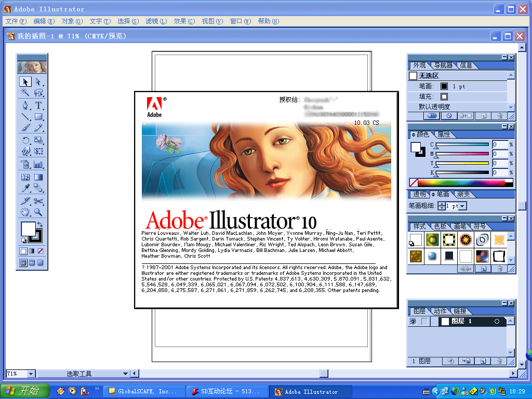
Task: Select the Direct Selection tool
Action: tap(38, 82)
